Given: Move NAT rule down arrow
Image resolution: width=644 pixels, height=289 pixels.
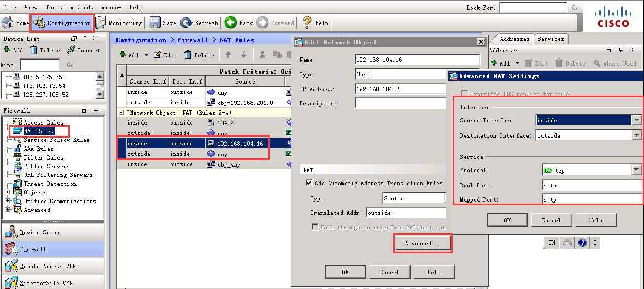Looking at the screenshot, I should [244, 55].
